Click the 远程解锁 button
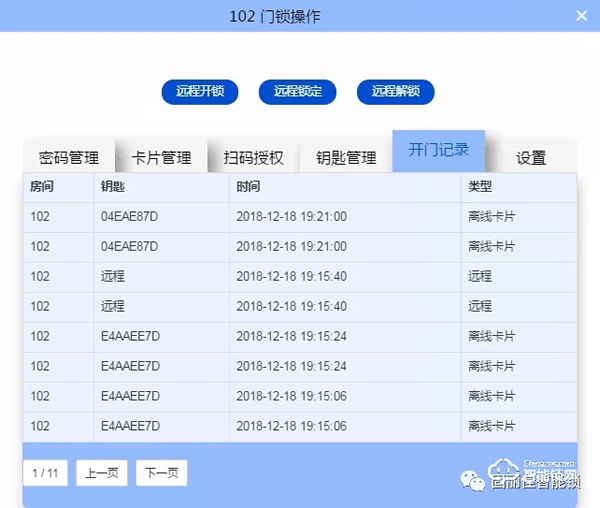The width and height of the screenshot is (600, 508). [396, 91]
